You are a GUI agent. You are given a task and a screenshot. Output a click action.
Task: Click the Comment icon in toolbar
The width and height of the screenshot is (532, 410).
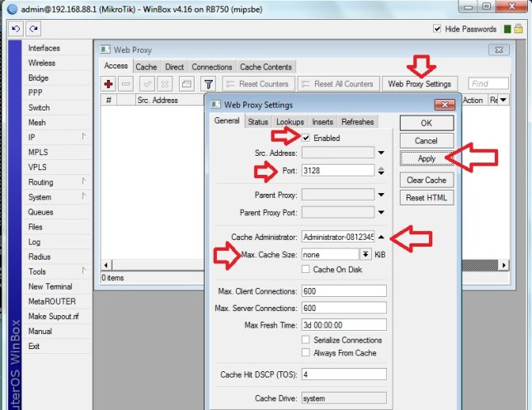(x=186, y=84)
